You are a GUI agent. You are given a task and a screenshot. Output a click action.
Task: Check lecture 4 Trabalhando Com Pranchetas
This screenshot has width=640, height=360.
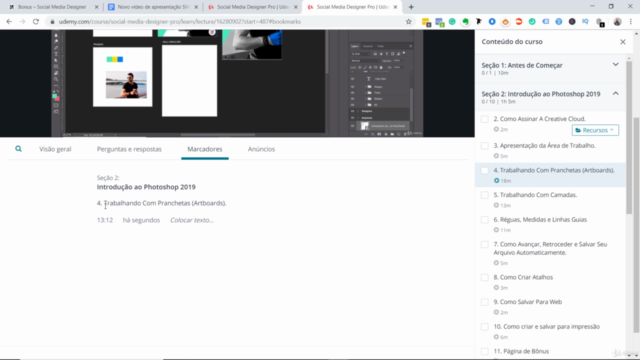tap(484, 171)
